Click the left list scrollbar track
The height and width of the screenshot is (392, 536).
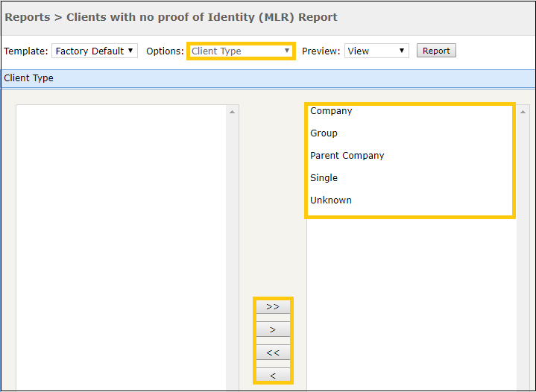tap(232, 253)
